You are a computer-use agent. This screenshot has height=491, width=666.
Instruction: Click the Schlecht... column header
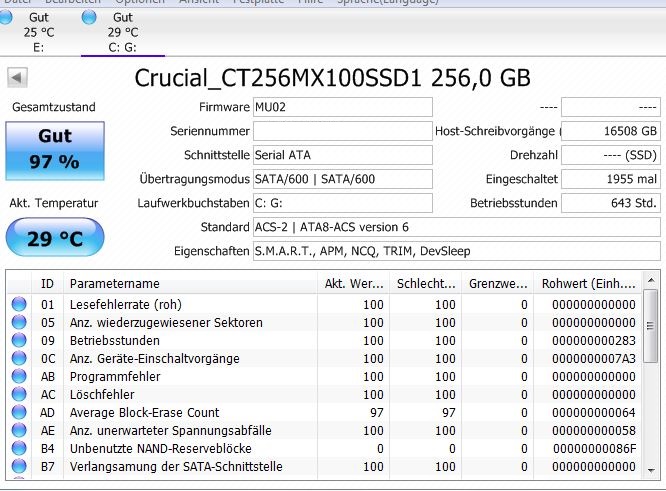click(426, 283)
